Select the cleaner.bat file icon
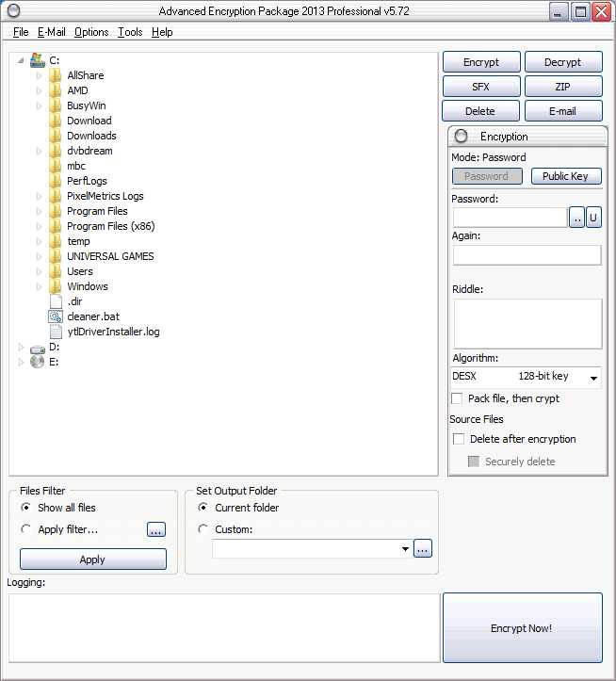616x681 pixels. [x=56, y=316]
